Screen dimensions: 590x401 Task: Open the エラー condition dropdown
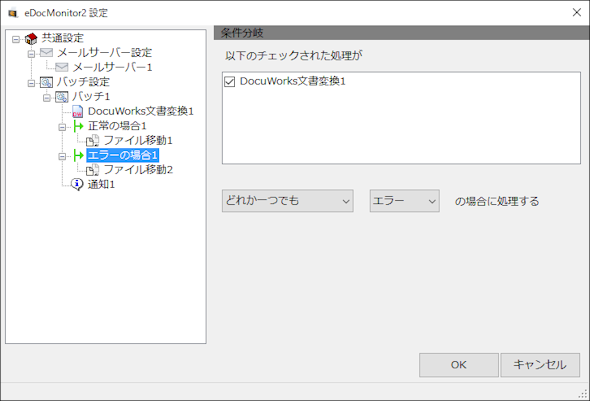tap(404, 201)
